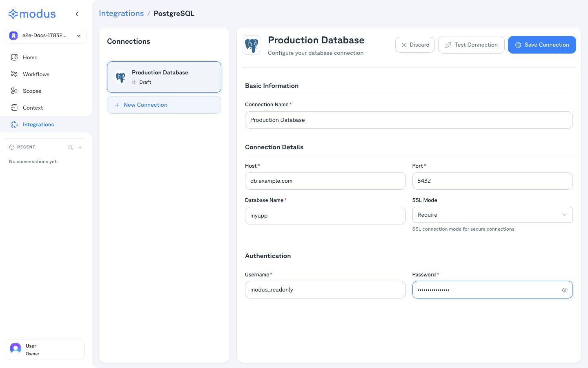Search recent conversations
Image resolution: width=588 pixels, height=368 pixels.
coord(70,147)
